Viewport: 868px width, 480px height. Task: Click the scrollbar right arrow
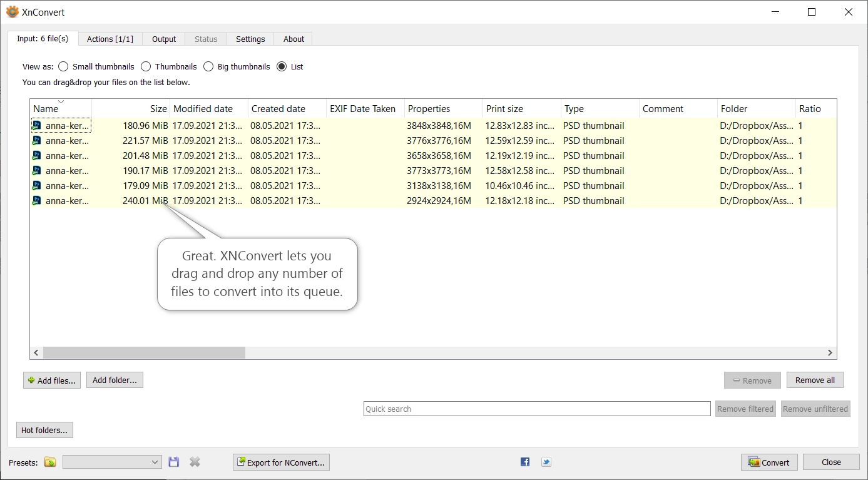pos(830,353)
